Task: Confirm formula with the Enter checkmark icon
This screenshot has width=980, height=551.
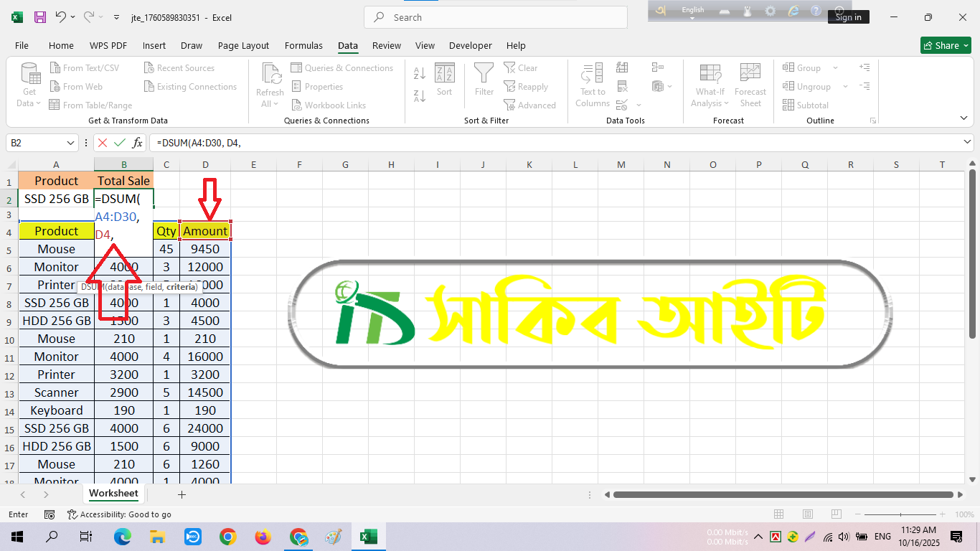Action: [x=119, y=143]
